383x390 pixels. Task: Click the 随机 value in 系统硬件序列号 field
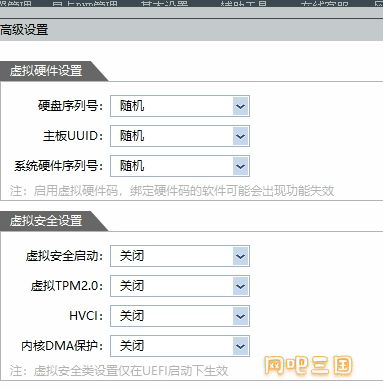pos(132,166)
